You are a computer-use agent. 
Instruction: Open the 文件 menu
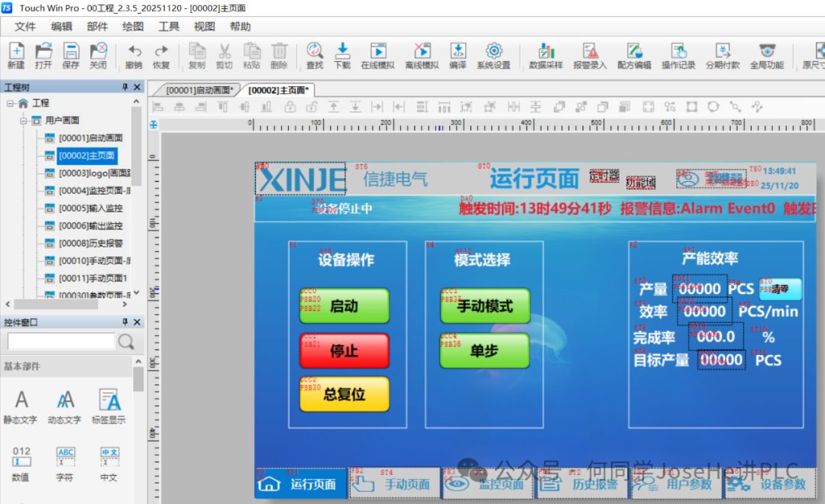click(24, 26)
